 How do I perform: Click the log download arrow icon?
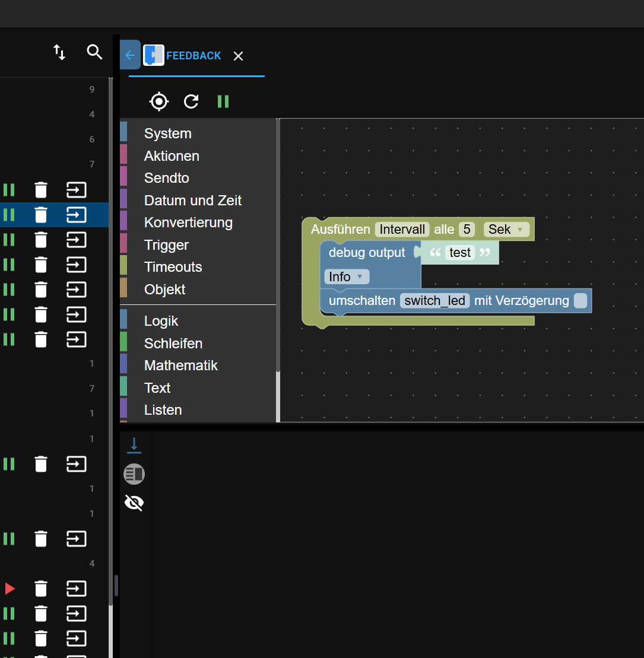click(134, 445)
